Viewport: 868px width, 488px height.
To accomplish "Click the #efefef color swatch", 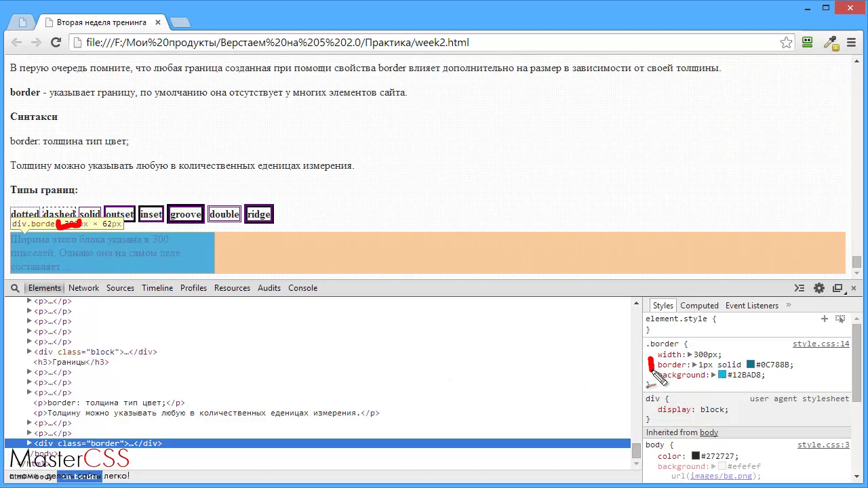I will [722, 466].
